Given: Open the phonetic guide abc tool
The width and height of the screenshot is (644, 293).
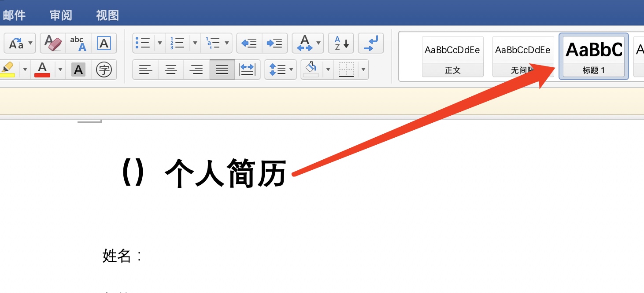Looking at the screenshot, I should pos(78,43).
